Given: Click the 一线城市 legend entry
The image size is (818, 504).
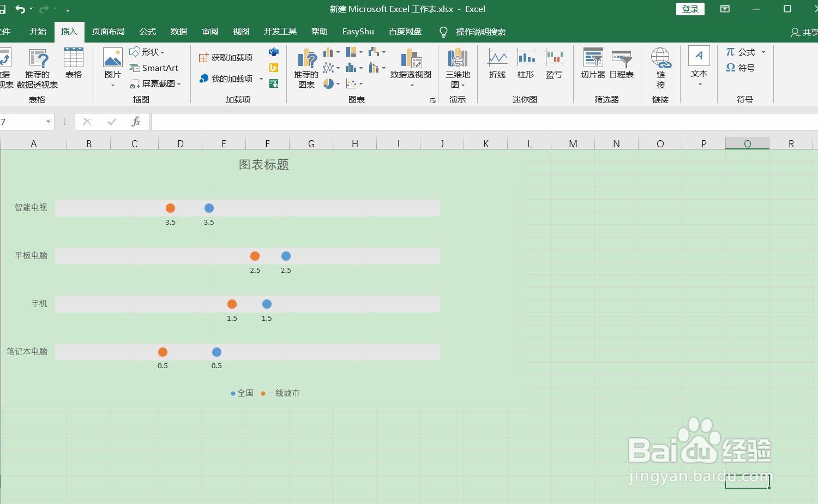Looking at the screenshot, I should (x=281, y=393).
